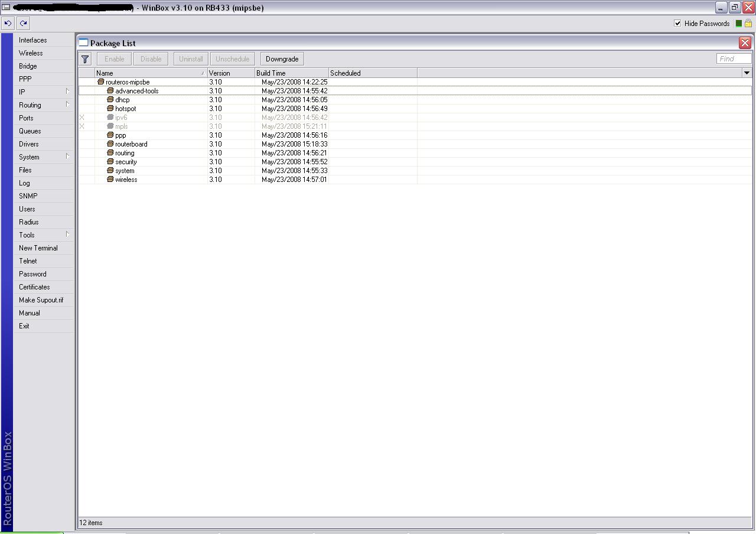The image size is (756, 534).
Task: Click the routing package icon
Action: coord(110,153)
